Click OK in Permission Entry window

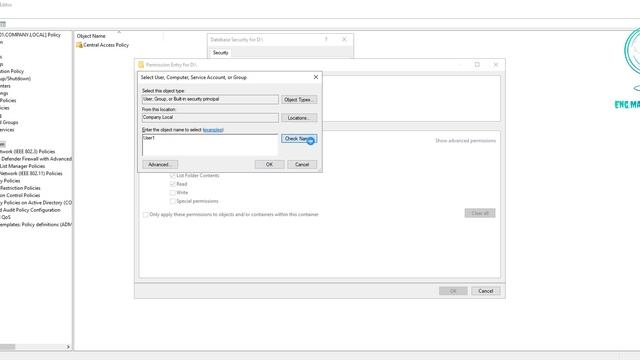[453, 291]
